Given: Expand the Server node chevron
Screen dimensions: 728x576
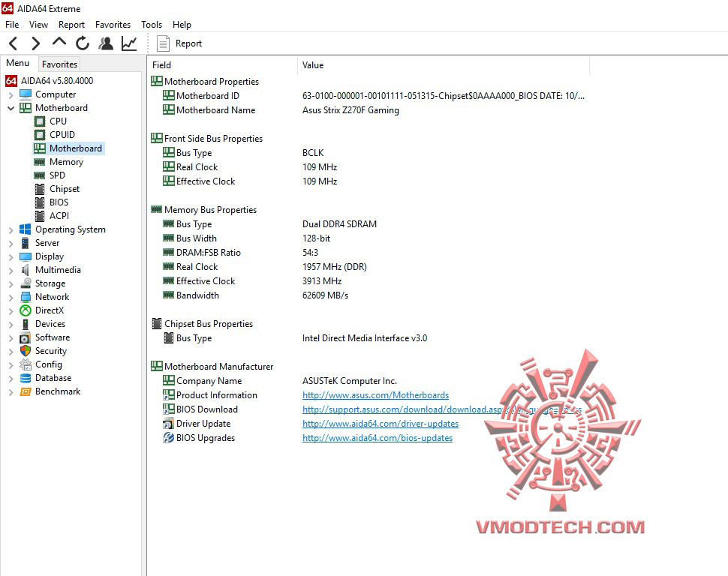Looking at the screenshot, I should point(11,243).
